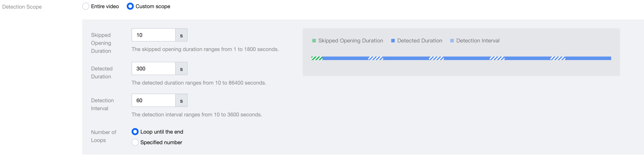Click the green striped segment on timeline bar
This screenshot has width=644, height=159.
[x=317, y=58]
